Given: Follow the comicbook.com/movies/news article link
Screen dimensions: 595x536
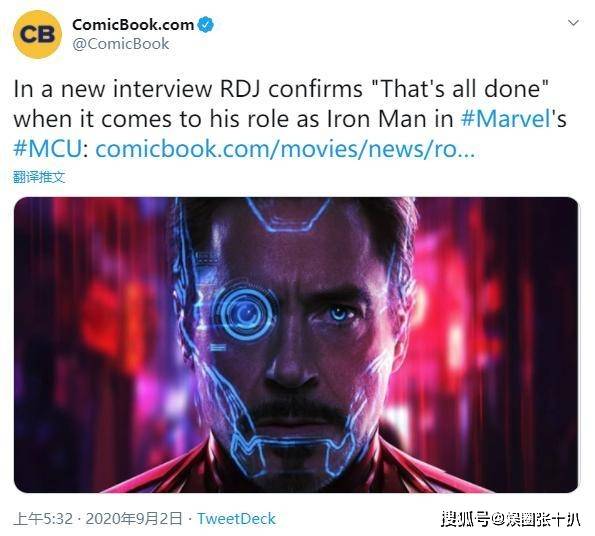Looking at the screenshot, I should 285,149.
